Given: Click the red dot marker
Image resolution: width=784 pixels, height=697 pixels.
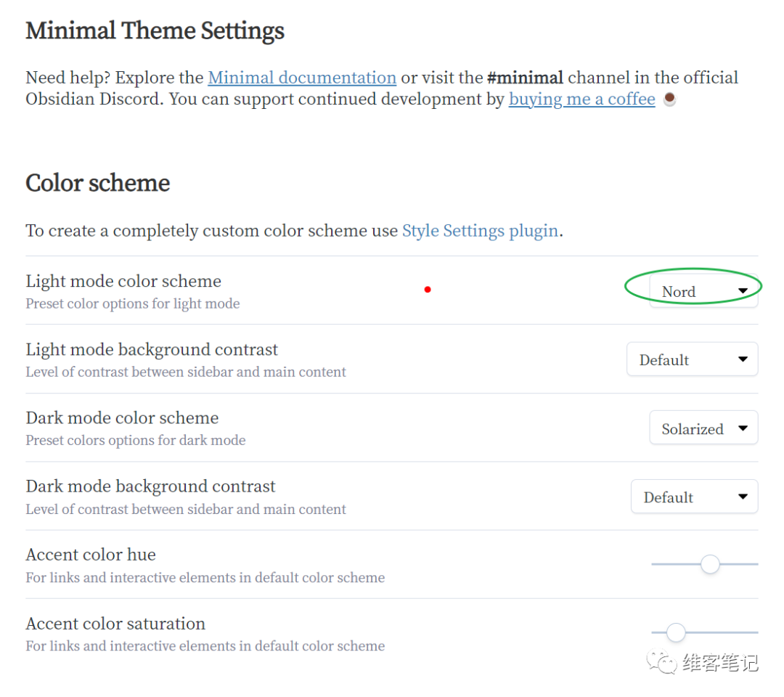Looking at the screenshot, I should [428, 290].
